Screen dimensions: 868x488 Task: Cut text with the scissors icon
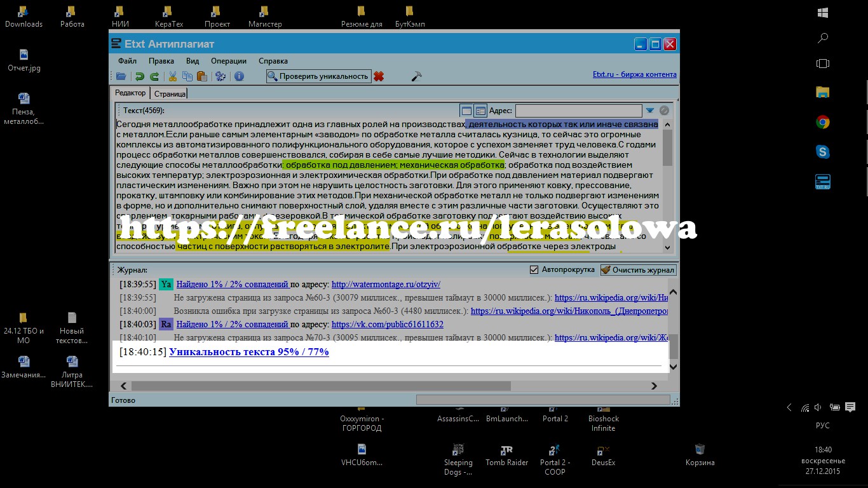[x=172, y=76]
